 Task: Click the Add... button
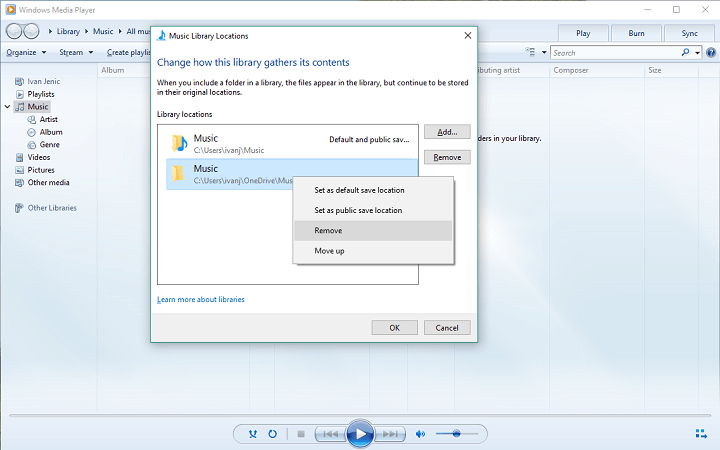pos(447,132)
